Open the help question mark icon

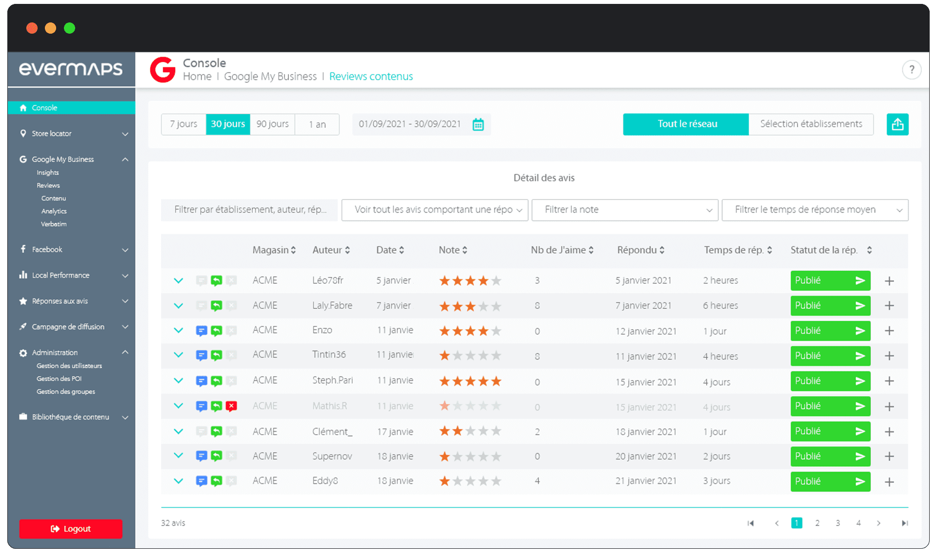pyautogui.click(x=912, y=69)
